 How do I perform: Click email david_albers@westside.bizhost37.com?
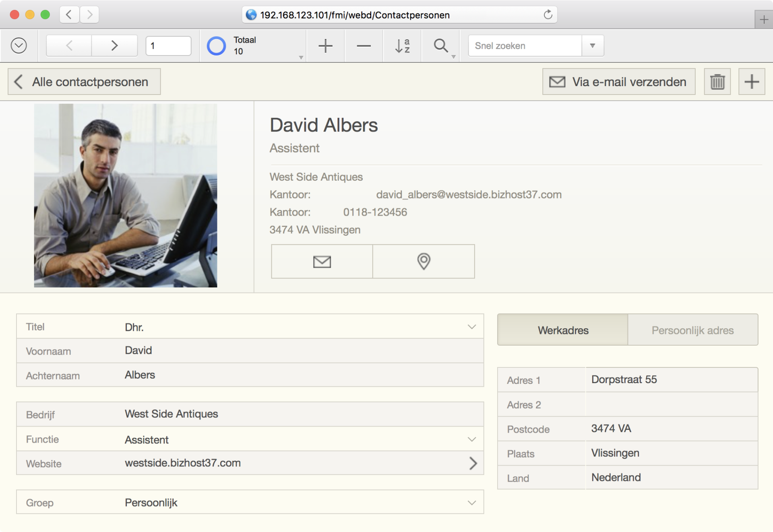pyautogui.click(x=469, y=195)
